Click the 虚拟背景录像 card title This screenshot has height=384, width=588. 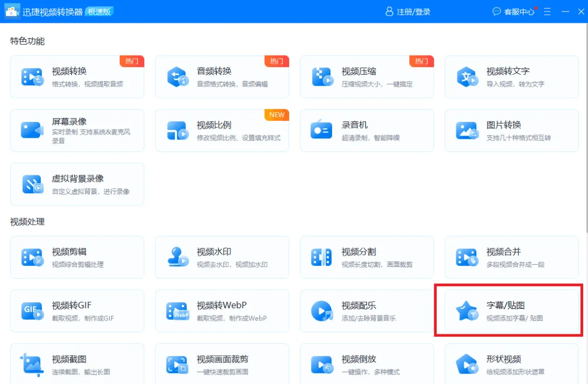78,179
